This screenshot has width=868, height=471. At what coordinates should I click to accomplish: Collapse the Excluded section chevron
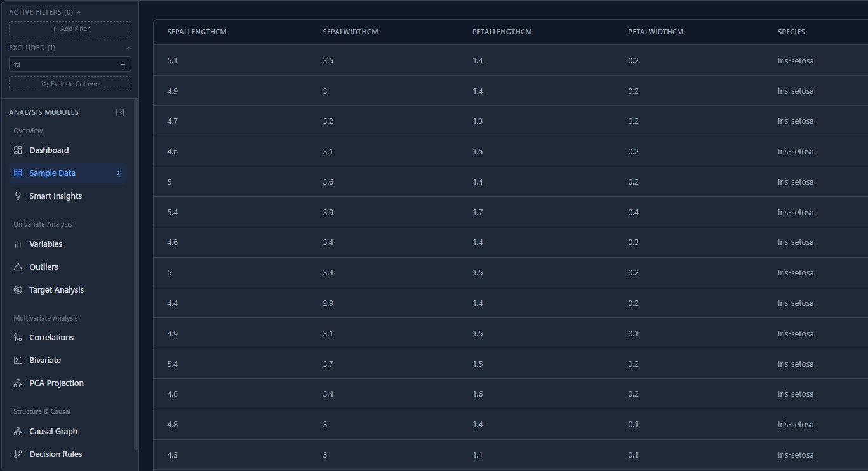pyautogui.click(x=128, y=48)
